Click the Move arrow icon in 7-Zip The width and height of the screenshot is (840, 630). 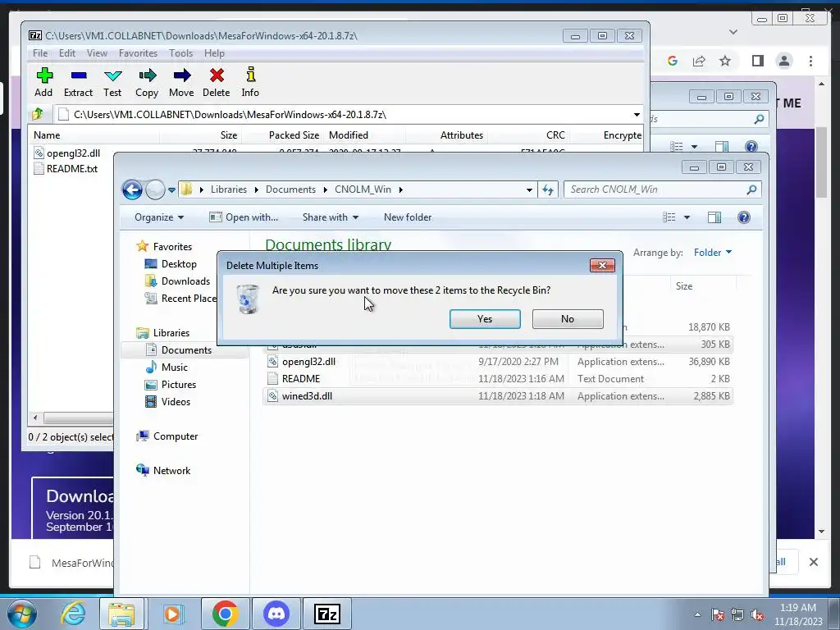181,82
